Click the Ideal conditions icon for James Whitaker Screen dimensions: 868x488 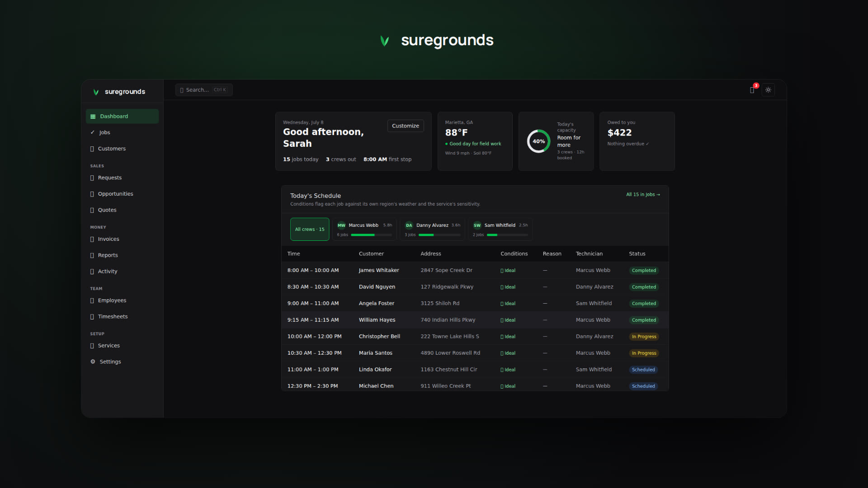click(502, 271)
